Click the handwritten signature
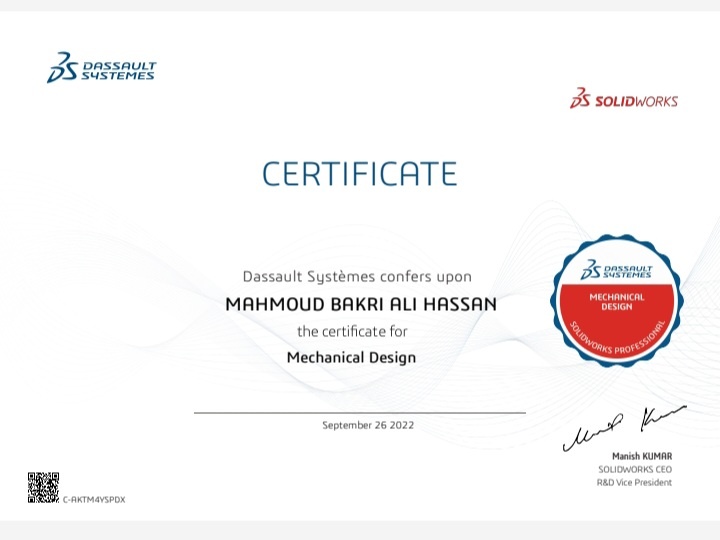 click(624, 428)
